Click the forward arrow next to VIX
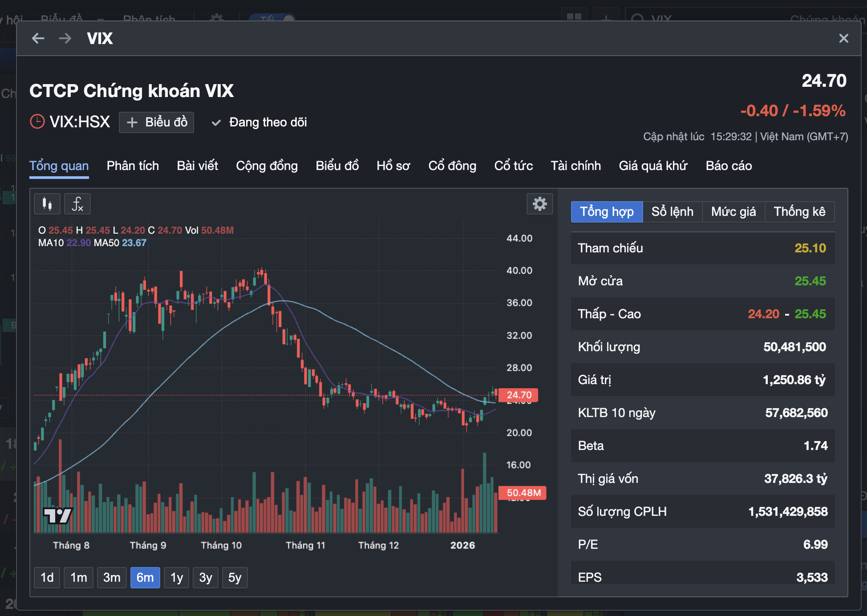The image size is (867, 616). click(x=65, y=38)
